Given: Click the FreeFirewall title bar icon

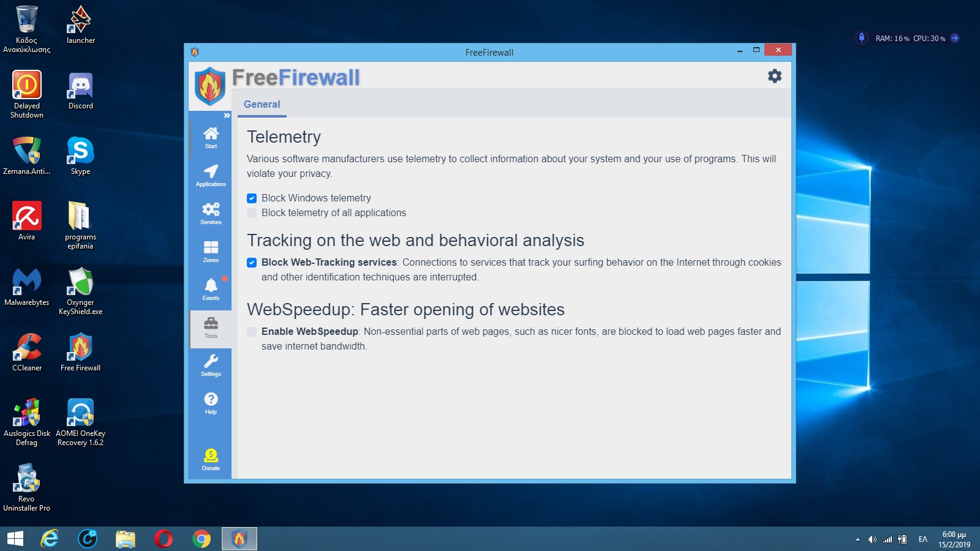Looking at the screenshot, I should [195, 52].
